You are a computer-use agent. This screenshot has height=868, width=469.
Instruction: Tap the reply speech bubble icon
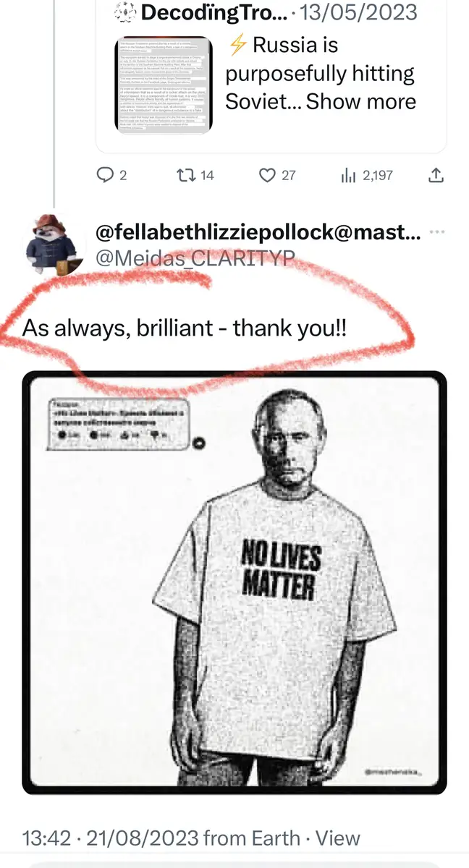pyautogui.click(x=104, y=174)
